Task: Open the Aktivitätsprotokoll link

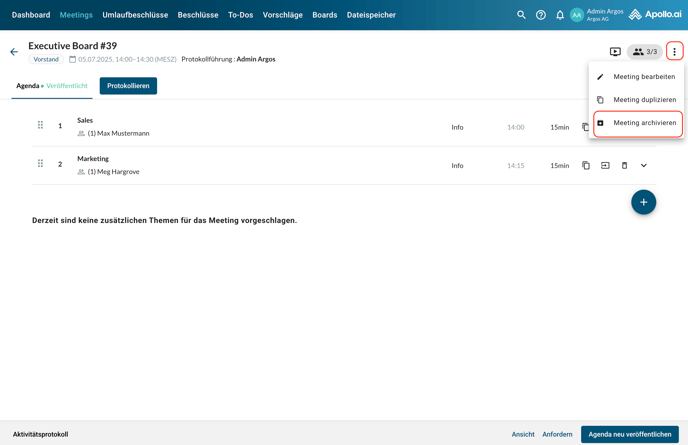Action: click(40, 434)
